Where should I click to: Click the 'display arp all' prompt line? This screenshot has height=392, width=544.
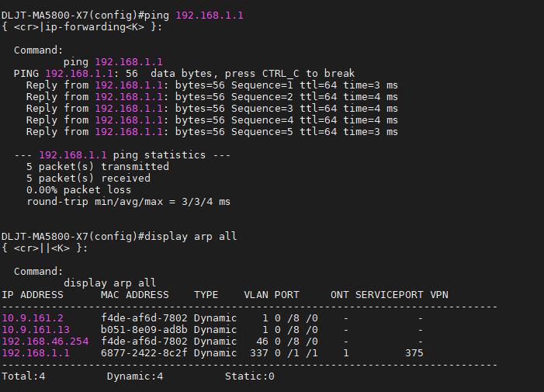(119, 236)
